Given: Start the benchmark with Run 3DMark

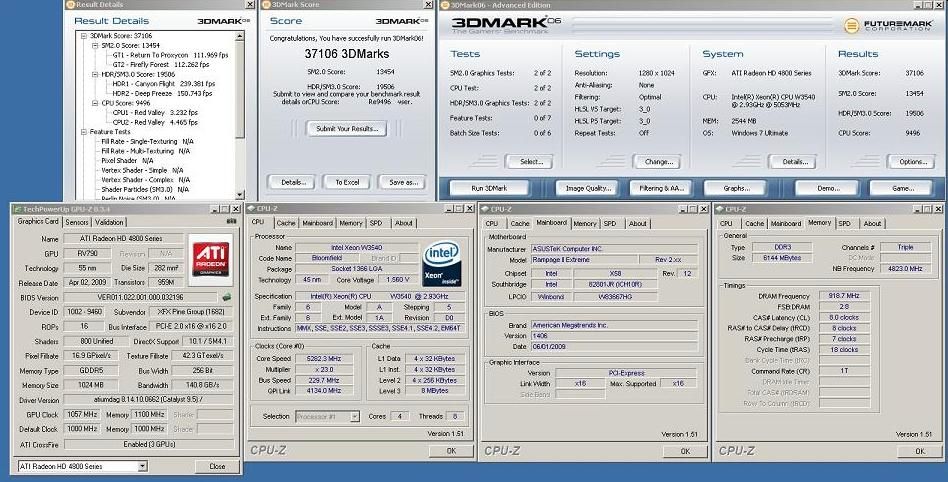Looking at the screenshot, I should 489,188.
